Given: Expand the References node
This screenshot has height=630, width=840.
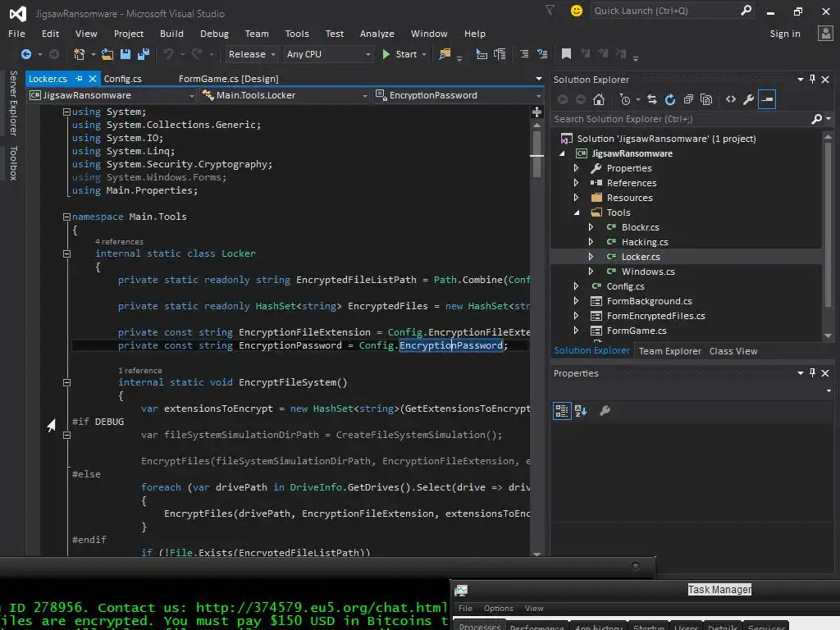Looking at the screenshot, I should point(577,183).
